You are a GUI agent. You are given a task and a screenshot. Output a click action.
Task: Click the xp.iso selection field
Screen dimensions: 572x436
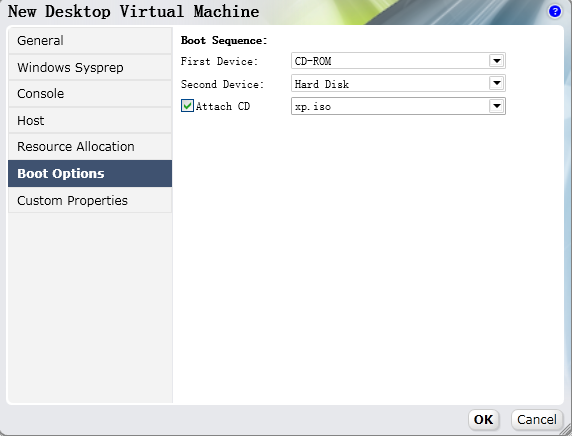click(398, 106)
